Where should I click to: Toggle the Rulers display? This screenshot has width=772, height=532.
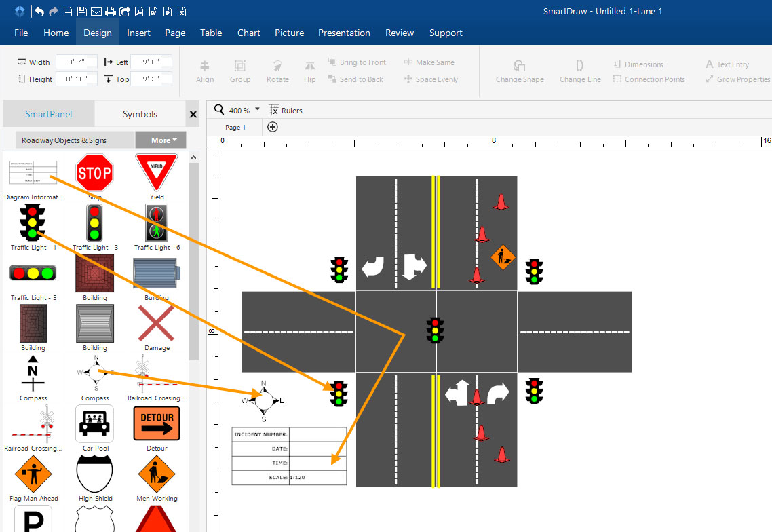[286, 110]
